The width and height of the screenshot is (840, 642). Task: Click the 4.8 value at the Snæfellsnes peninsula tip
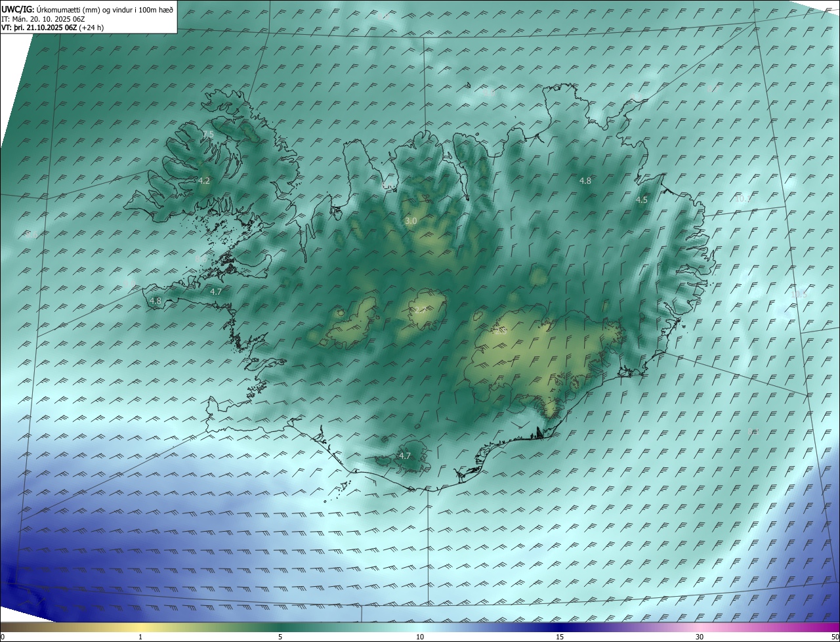coord(156,301)
